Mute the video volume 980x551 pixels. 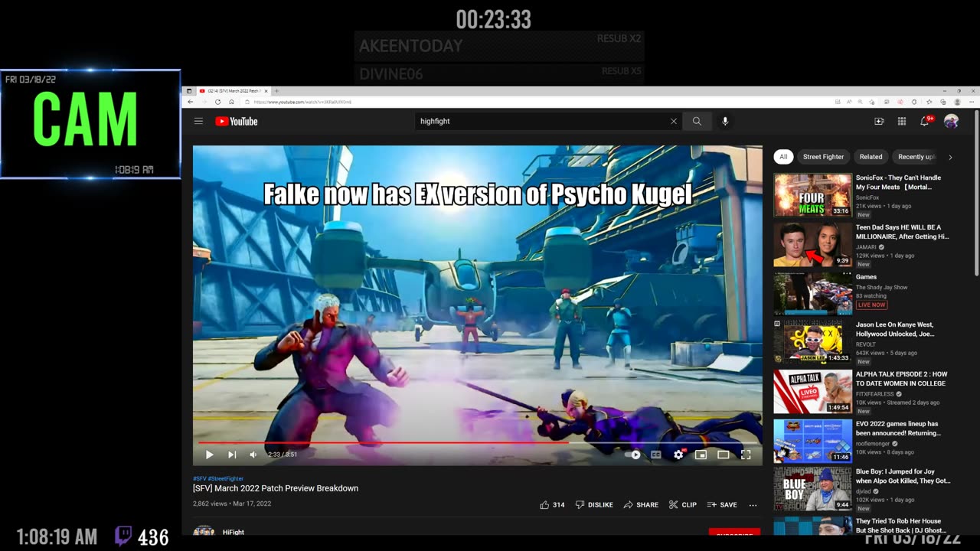253,455
